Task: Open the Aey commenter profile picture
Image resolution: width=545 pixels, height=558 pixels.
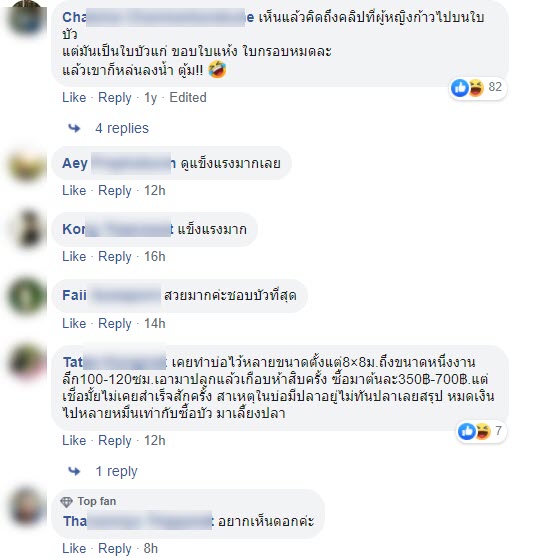Action: pyautogui.click(x=27, y=165)
